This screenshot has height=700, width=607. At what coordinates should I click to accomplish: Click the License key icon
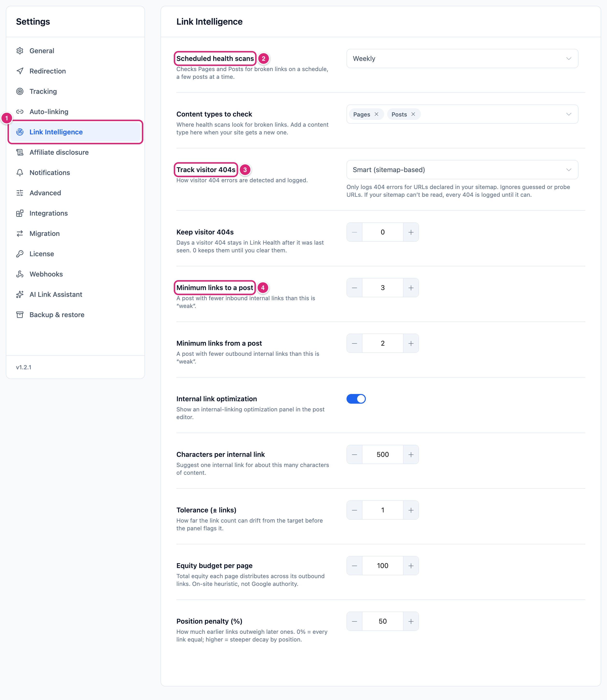tap(20, 254)
